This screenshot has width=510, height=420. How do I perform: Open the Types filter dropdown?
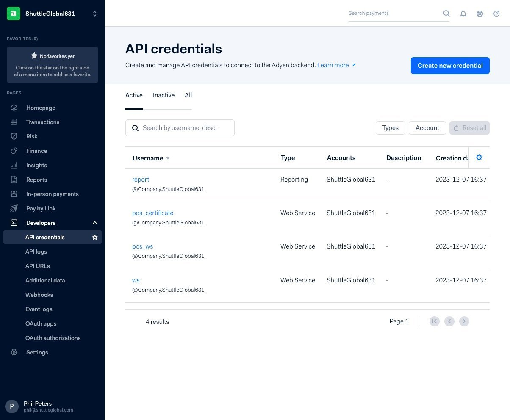(x=390, y=128)
